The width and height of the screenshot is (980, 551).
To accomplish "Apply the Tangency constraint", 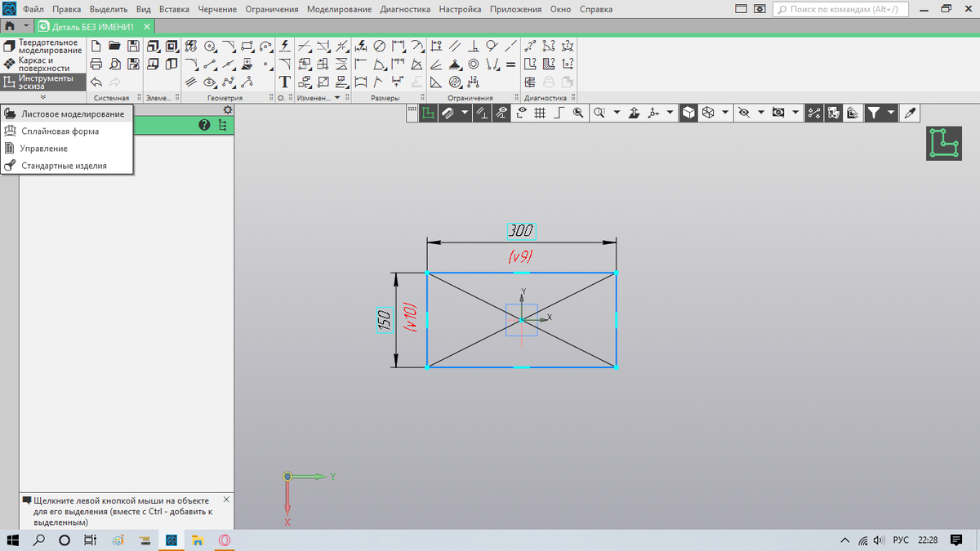I will click(492, 46).
